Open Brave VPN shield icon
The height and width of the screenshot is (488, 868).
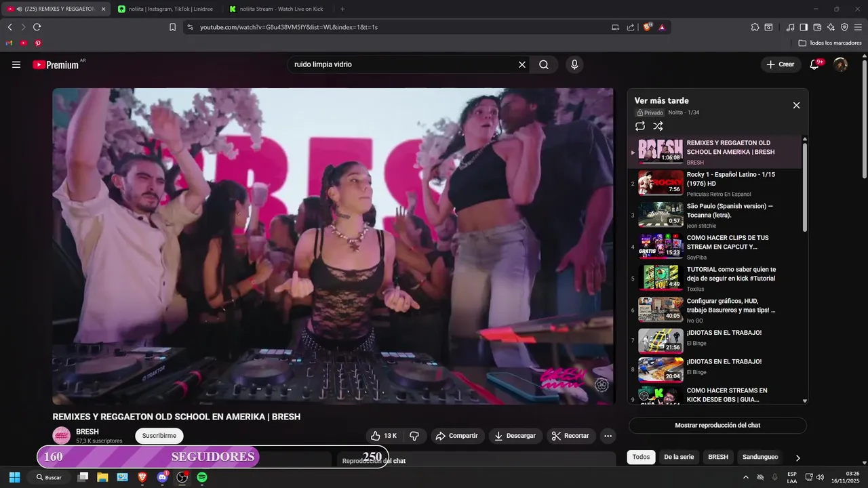point(844,27)
